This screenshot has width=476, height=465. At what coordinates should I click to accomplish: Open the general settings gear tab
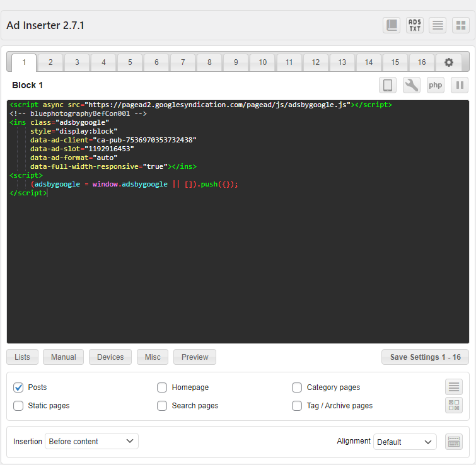point(448,62)
